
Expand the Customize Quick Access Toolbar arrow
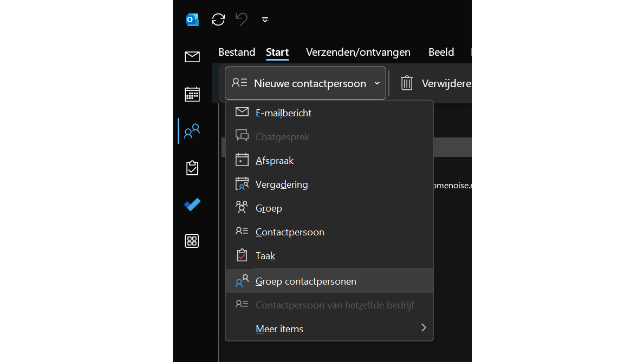265,19
